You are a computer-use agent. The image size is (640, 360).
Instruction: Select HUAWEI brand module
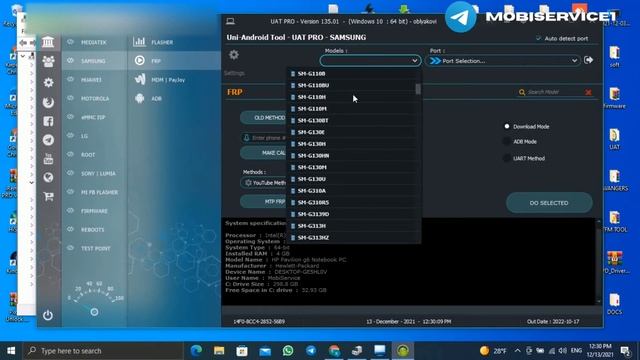click(91, 80)
